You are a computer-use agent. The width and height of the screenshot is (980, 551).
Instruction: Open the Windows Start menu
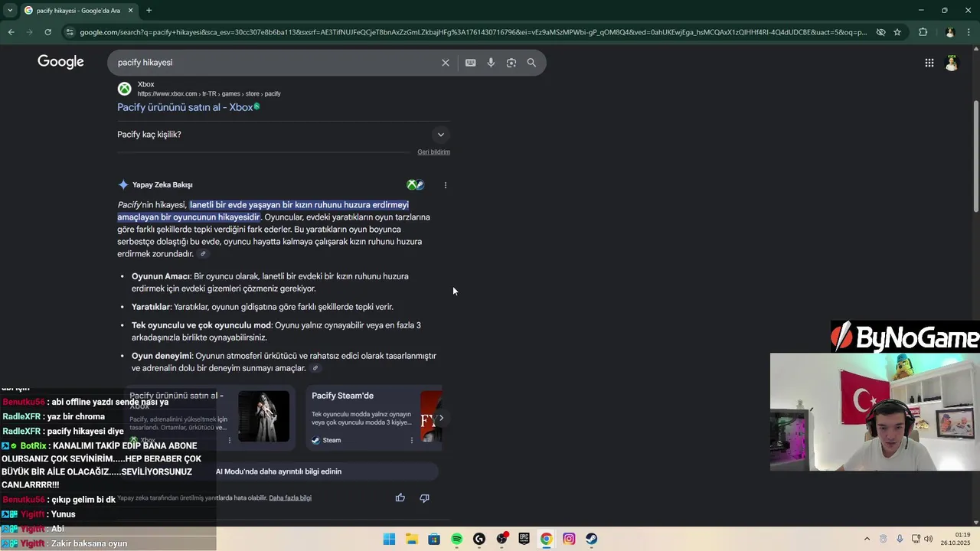point(389,539)
